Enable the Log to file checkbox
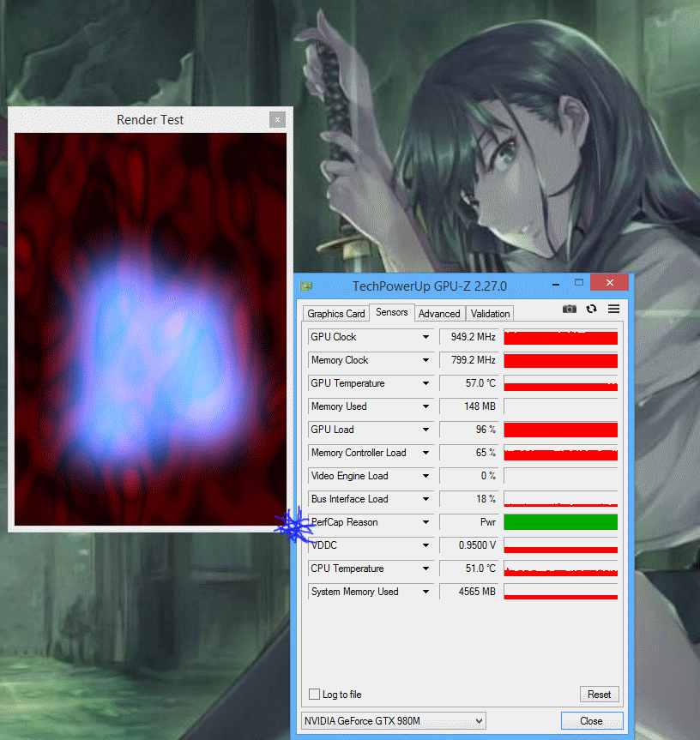 tap(314, 695)
